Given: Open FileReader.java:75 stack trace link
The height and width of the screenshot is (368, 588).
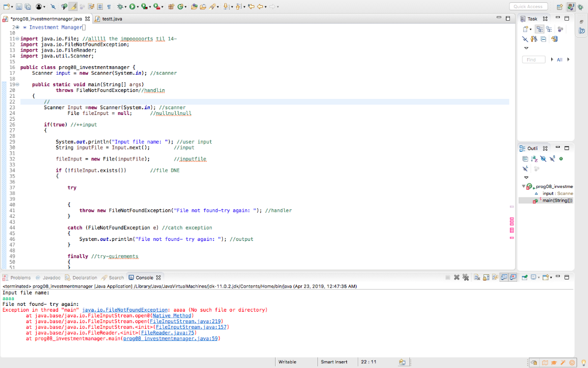Looking at the screenshot, I should pos(168,333).
